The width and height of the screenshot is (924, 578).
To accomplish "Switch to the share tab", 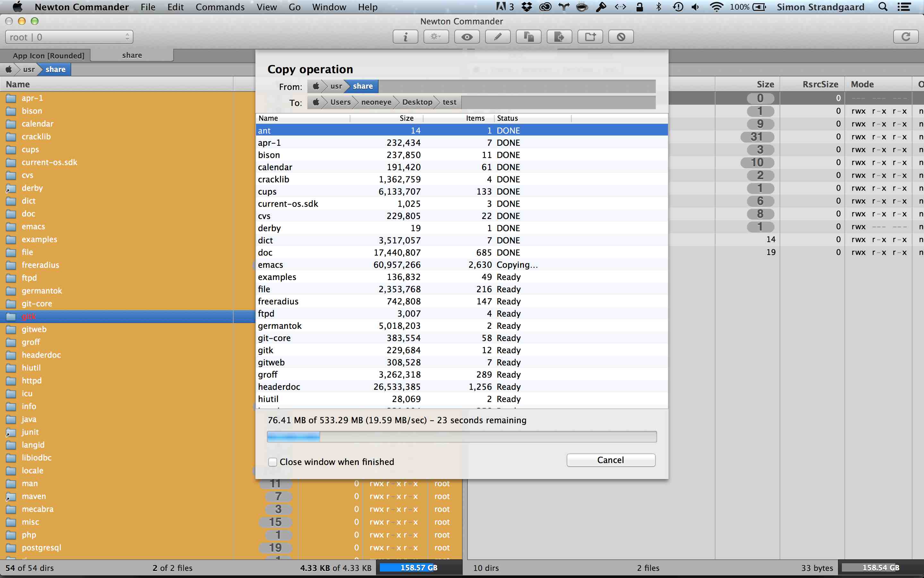I will (x=132, y=55).
